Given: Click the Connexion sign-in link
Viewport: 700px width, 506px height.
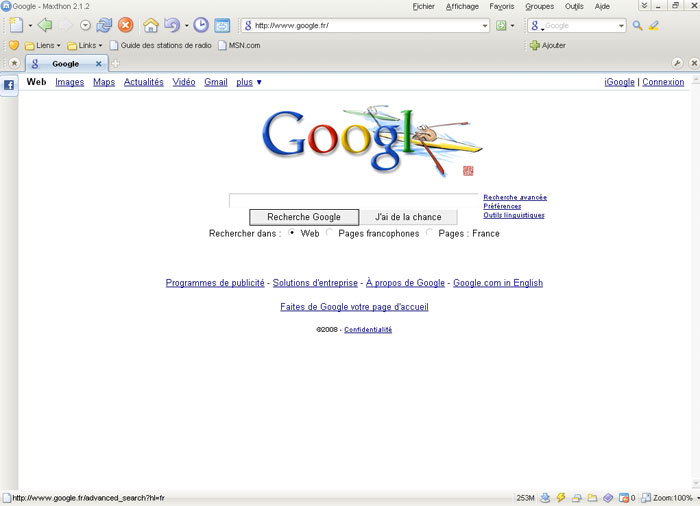Looking at the screenshot, I should pos(663,82).
